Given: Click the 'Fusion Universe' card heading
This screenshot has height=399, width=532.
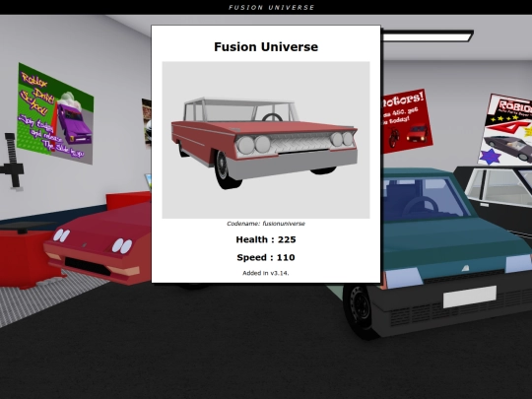Looking at the screenshot, I should pyautogui.click(x=266, y=47).
